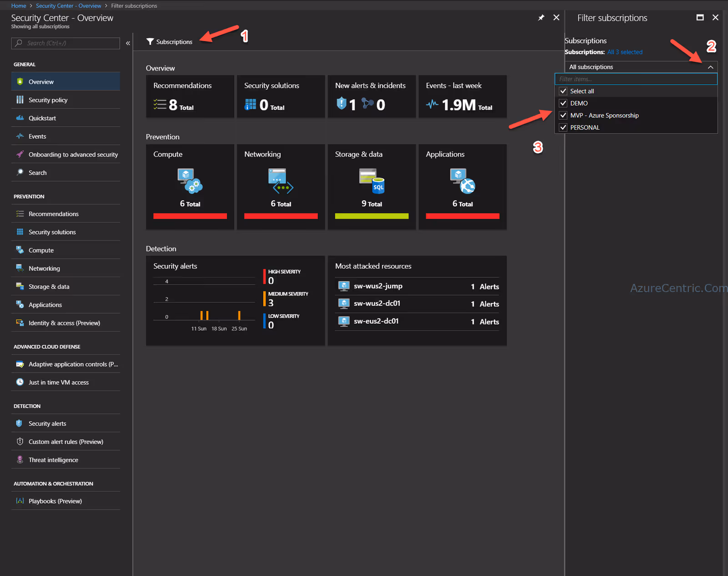This screenshot has height=576, width=728.
Task: Open Adaptive application controls item
Action: coord(66,364)
